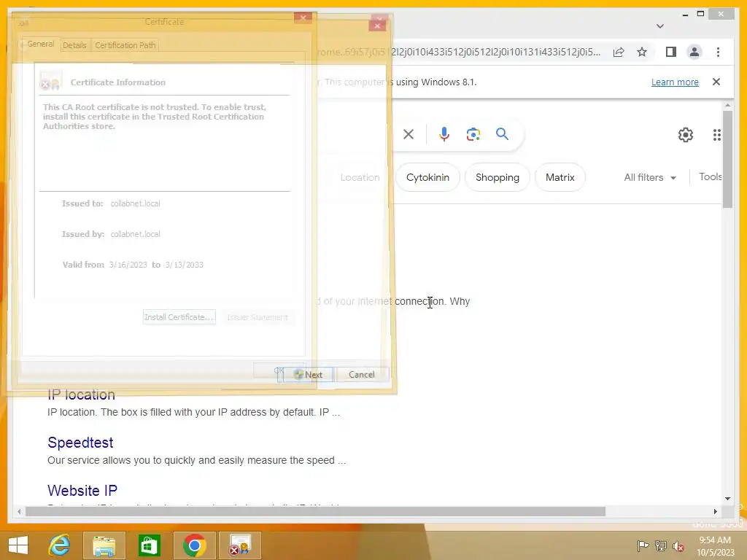Open Chrome three-dot menu

[718, 52]
